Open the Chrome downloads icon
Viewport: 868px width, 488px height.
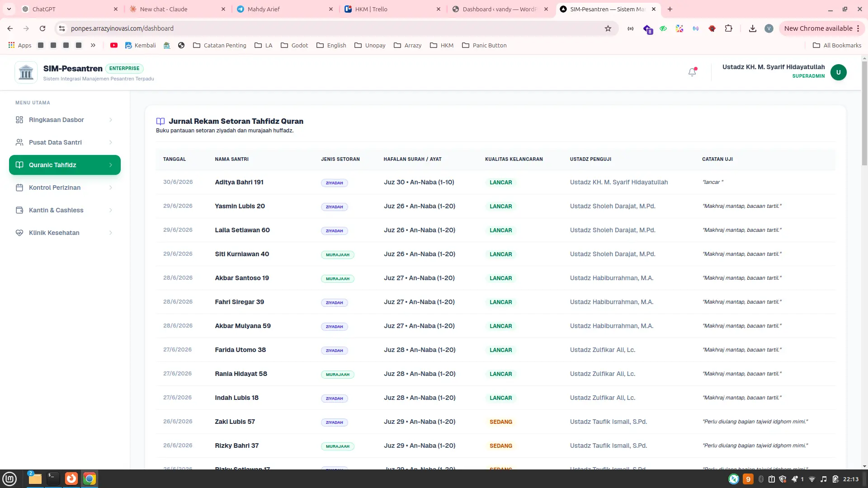(x=752, y=28)
